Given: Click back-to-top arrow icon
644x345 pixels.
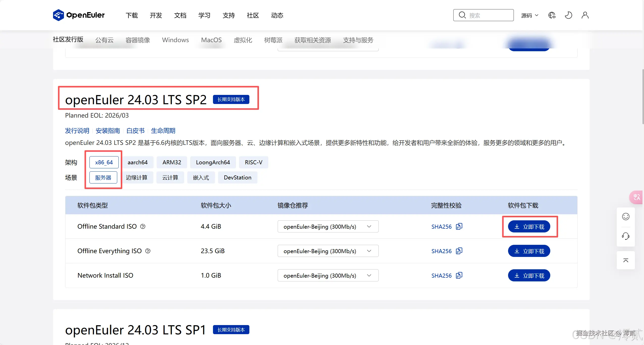Looking at the screenshot, I should click(x=626, y=260).
